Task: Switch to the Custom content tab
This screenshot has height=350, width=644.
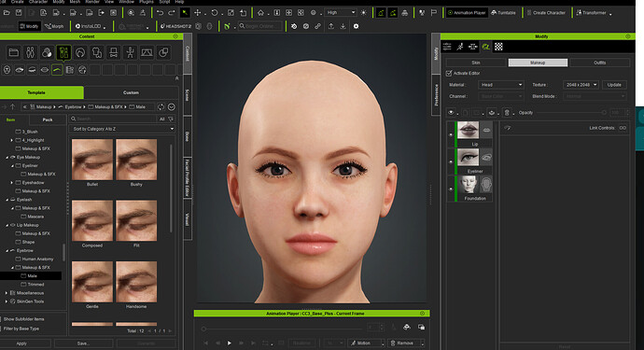Action: point(131,92)
